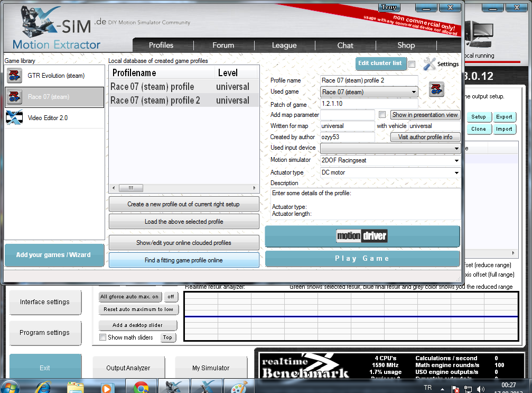Toggle the Show math sliders checkbox
The height and width of the screenshot is (393, 532).
click(x=102, y=337)
